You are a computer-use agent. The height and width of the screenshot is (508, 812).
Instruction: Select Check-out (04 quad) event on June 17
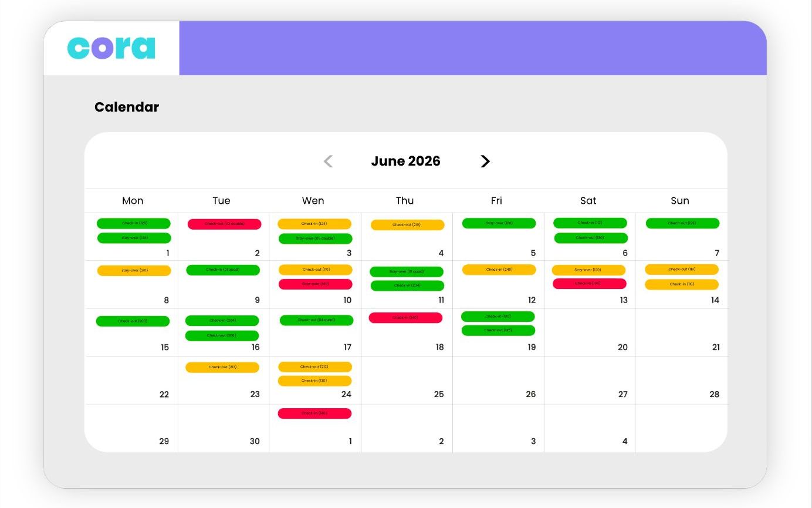(316, 320)
